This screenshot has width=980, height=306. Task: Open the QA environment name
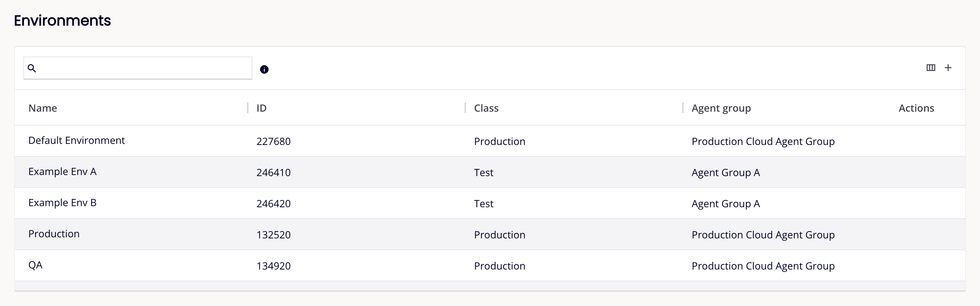[35, 265]
